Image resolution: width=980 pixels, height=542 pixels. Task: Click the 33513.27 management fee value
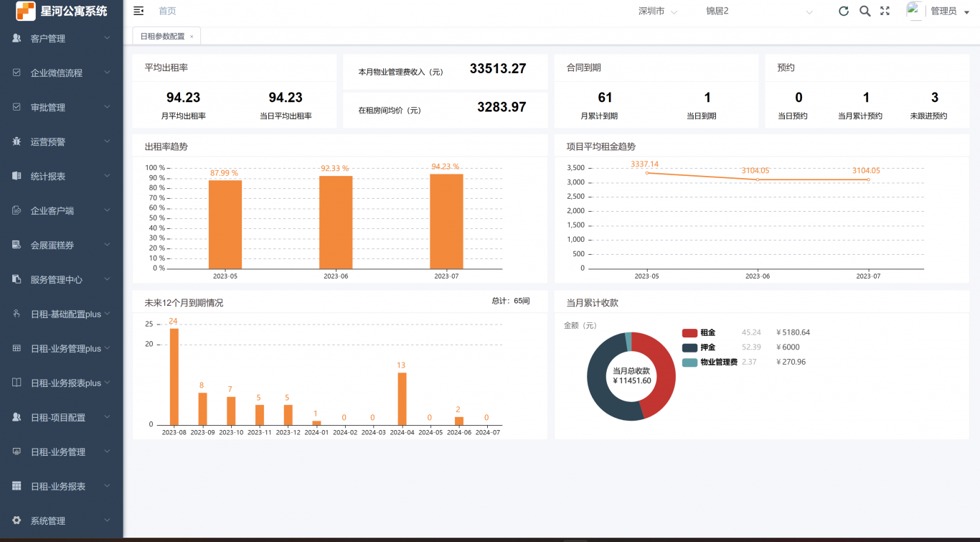point(498,69)
